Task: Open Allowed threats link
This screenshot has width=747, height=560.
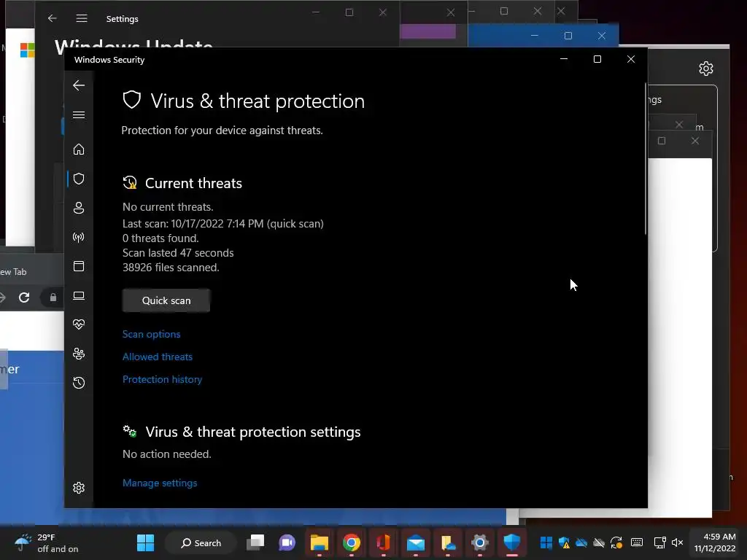Action: click(158, 357)
